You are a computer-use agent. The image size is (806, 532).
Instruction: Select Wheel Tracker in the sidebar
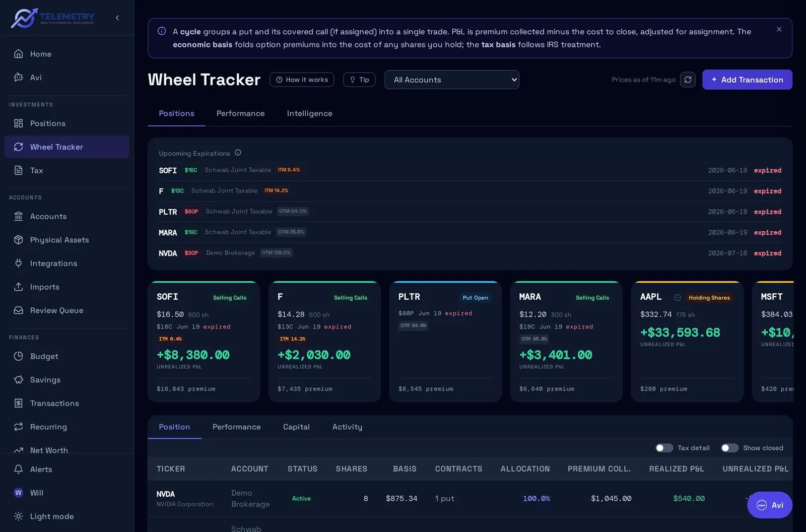[x=66, y=147]
